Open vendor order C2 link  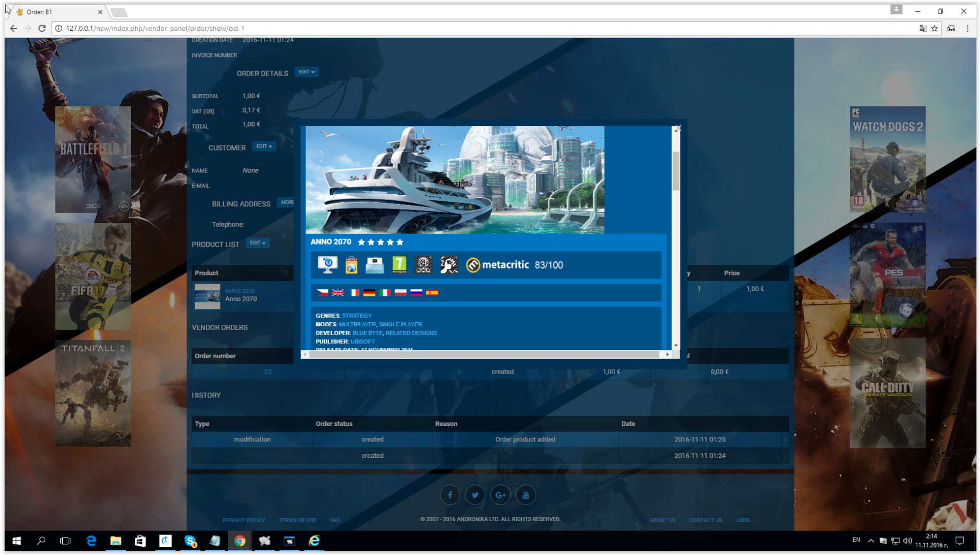(268, 372)
